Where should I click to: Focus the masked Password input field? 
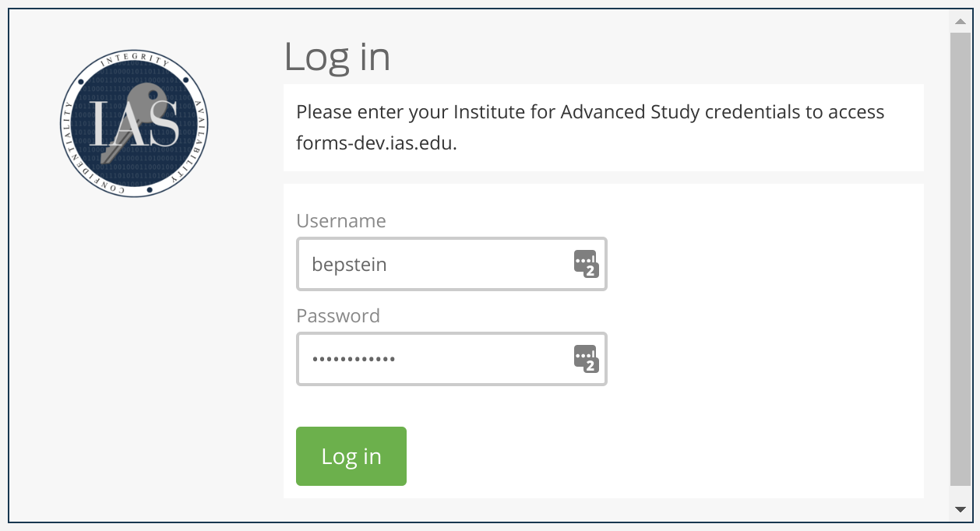pyautogui.click(x=452, y=359)
